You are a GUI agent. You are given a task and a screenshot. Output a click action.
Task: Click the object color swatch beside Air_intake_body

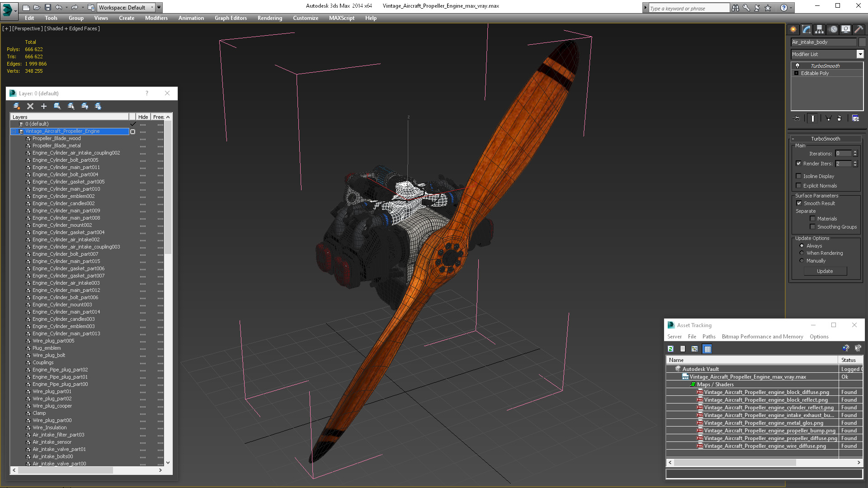click(862, 42)
